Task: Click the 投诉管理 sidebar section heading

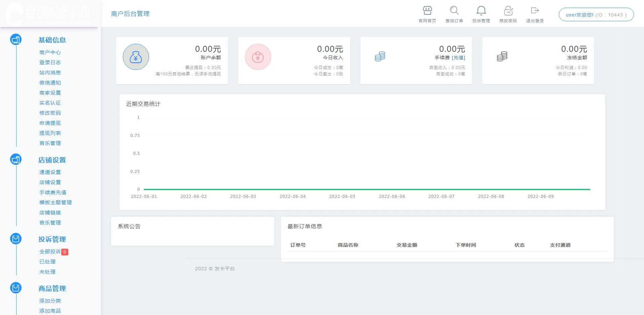Action: [x=52, y=240]
